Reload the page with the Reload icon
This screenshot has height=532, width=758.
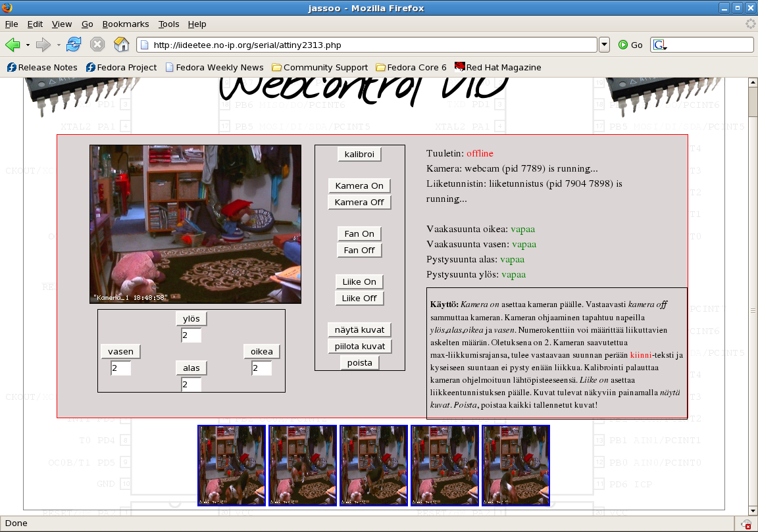point(74,45)
